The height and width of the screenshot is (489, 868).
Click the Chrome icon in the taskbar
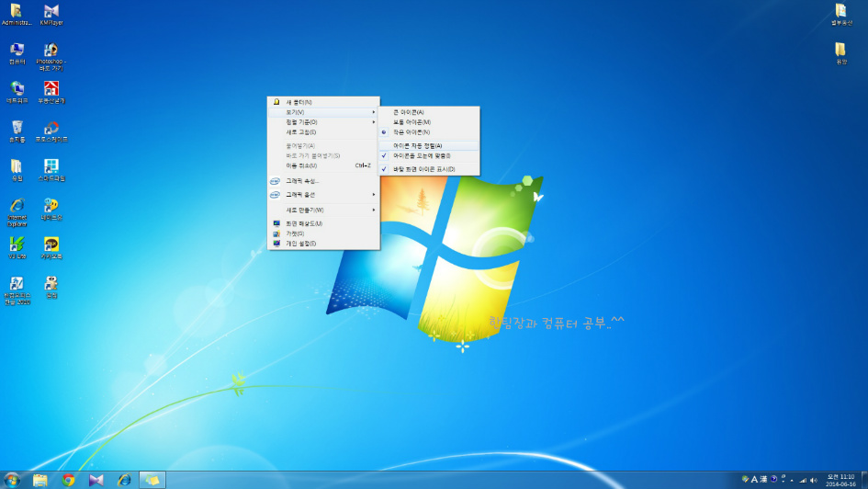(68, 480)
